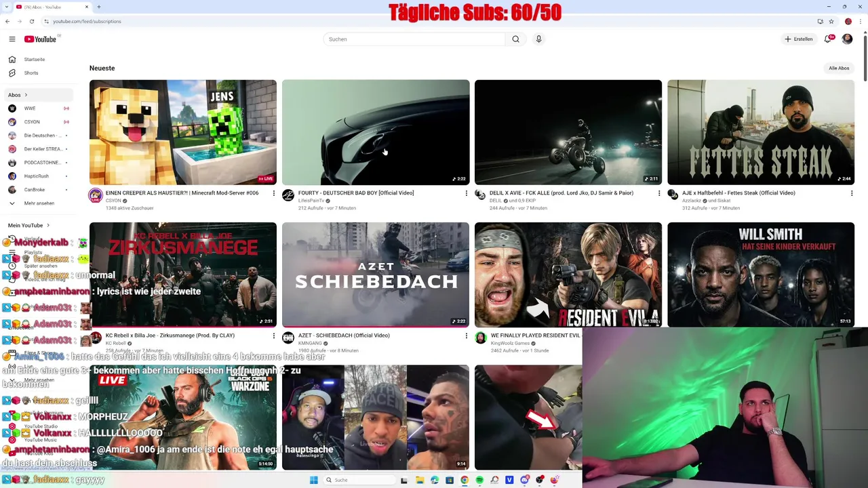Open options menu for Zirkusmanege video
Viewport: 868px width, 488px height.
[x=273, y=335]
